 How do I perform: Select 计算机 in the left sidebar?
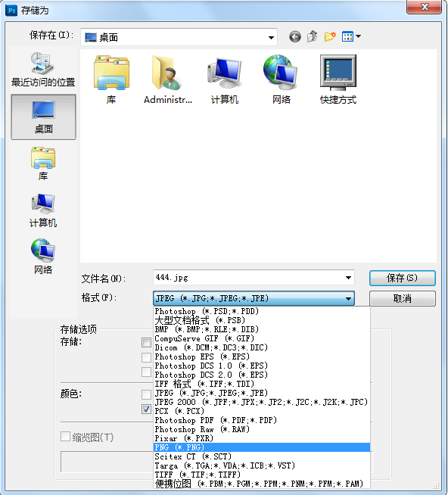pos(43,210)
